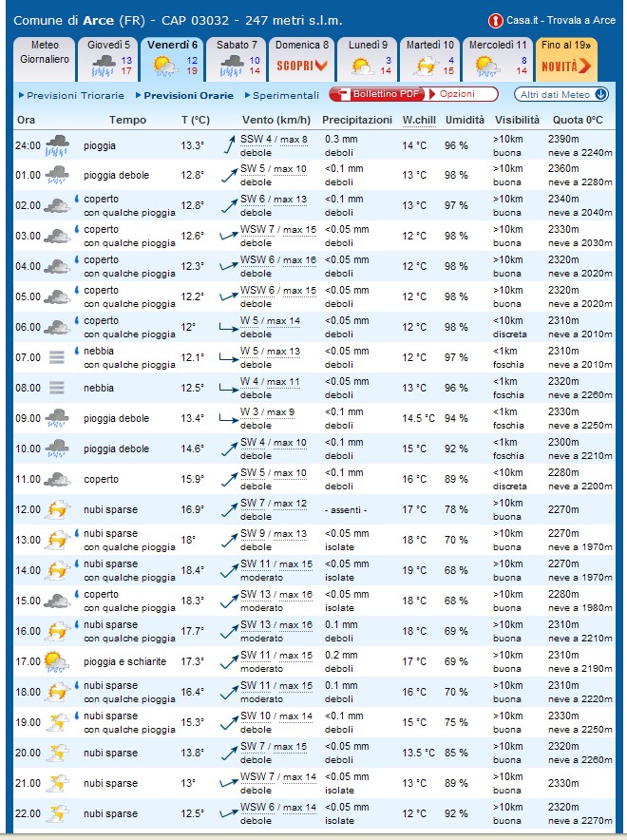Click the fog icon at 07.00
Image resolution: width=627 pixels, height=840 pixels.
click(57, 357)
